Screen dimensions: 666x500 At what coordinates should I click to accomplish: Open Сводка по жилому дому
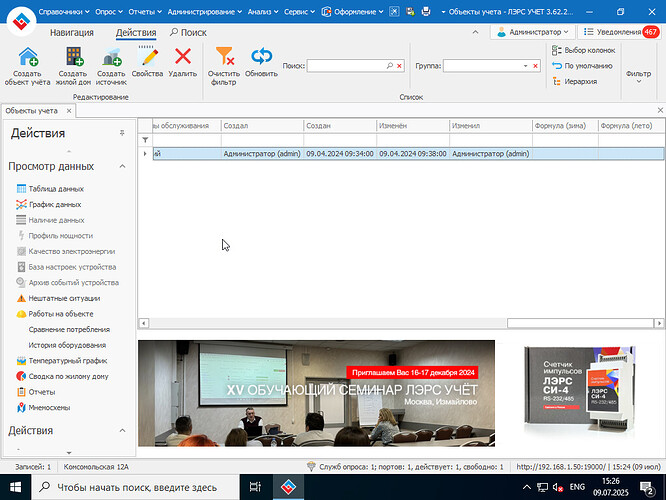click(62, 376)
